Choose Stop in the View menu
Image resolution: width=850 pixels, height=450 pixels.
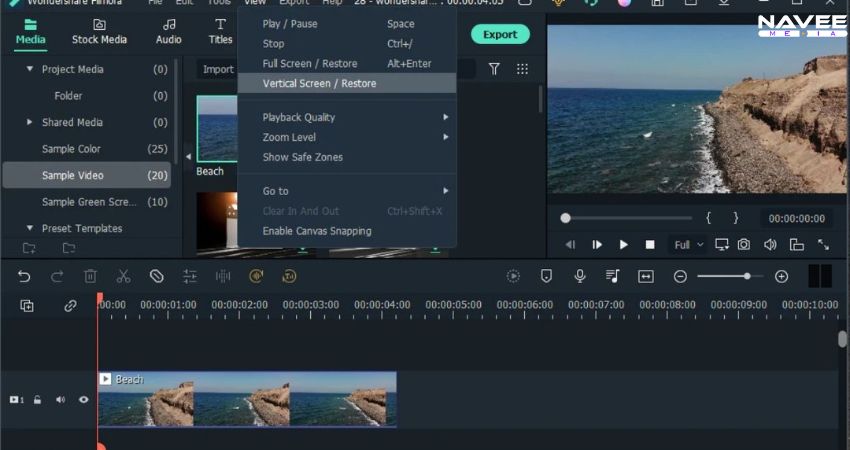(347, 43)
